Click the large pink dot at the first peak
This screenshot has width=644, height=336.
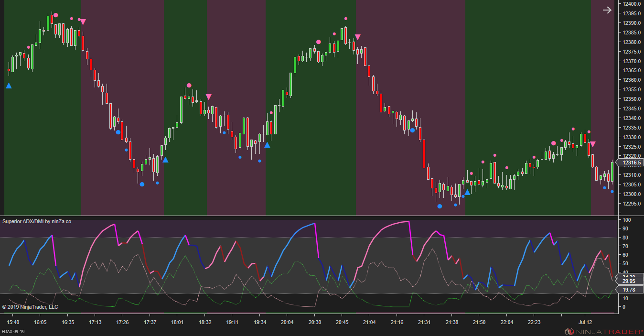[56, 15]
